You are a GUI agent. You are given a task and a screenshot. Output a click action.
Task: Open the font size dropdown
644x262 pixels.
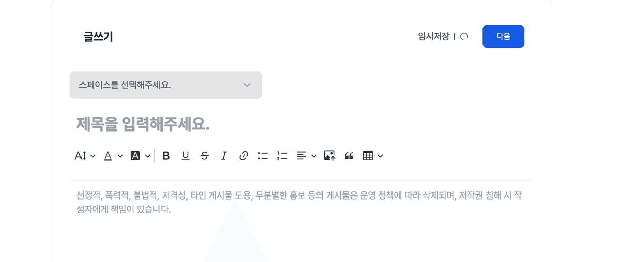click(x=85, y=156)
